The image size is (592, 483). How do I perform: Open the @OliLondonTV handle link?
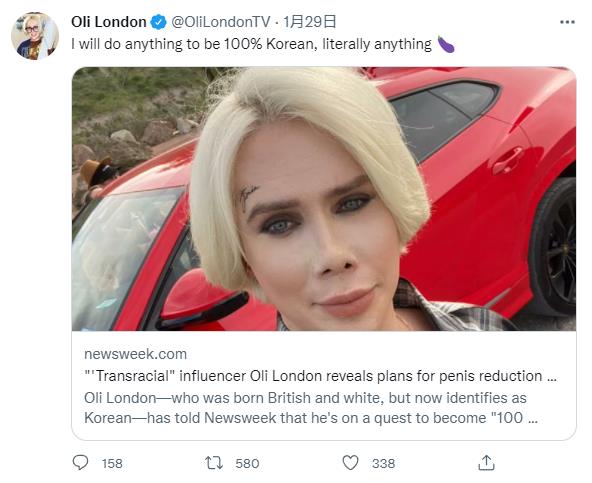[x=221, y=22]
